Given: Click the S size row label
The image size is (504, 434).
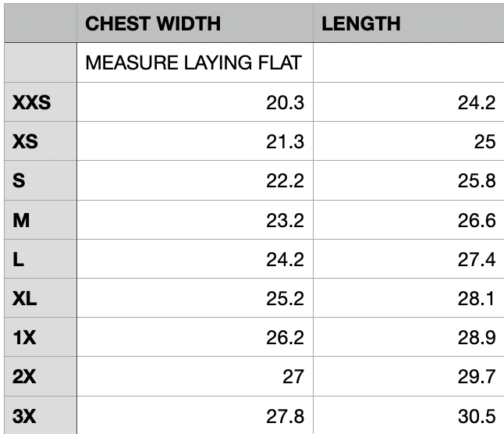Looking at the screenshot, I should coord(41,180).
